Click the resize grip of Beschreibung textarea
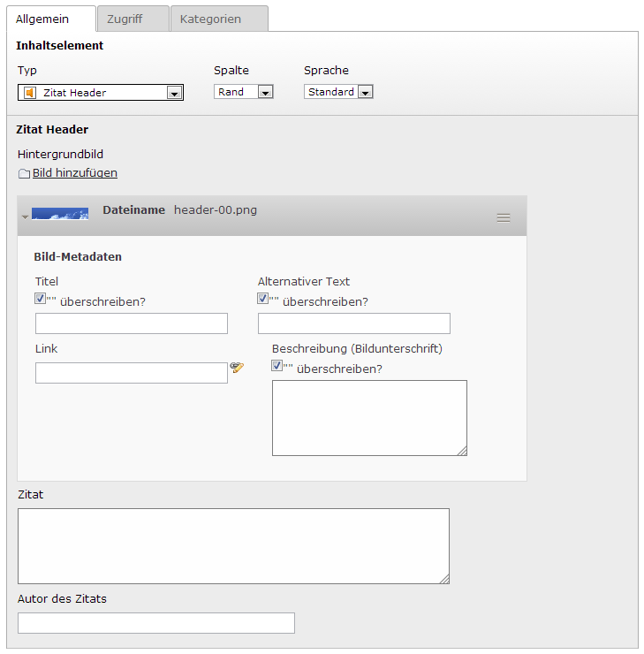This screenshot has width=644, height=654. (x=461, y=451)
